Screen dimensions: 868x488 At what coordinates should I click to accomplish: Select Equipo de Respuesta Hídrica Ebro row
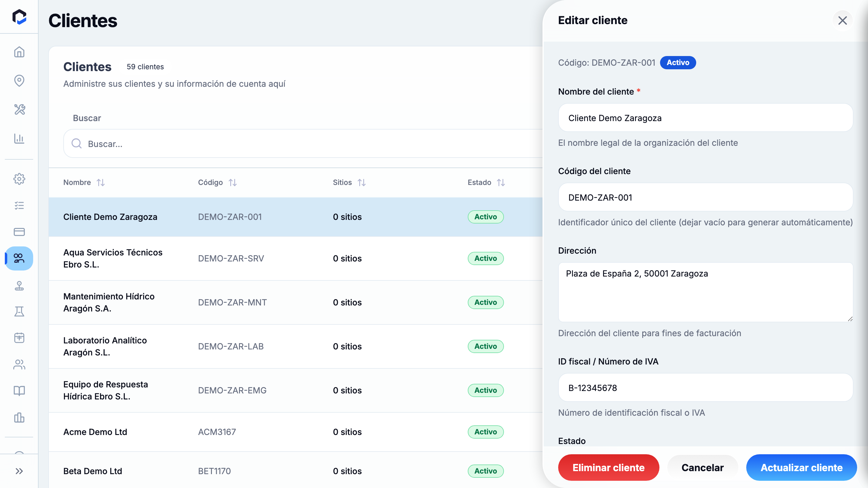click(x=295, y=390)
